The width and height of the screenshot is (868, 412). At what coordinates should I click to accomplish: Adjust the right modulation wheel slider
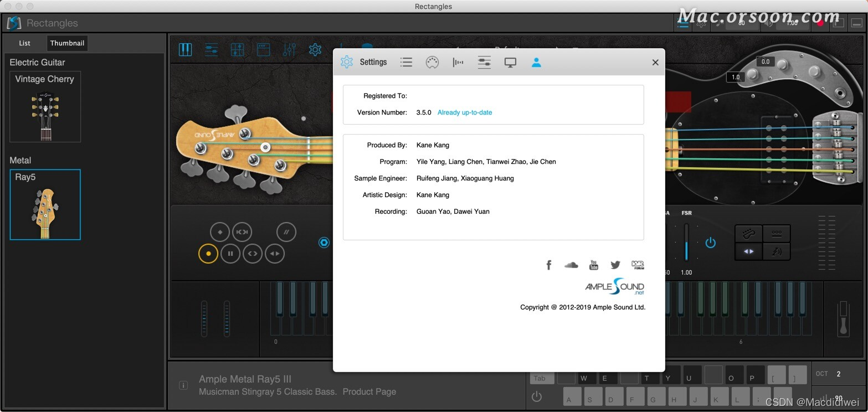227,319
